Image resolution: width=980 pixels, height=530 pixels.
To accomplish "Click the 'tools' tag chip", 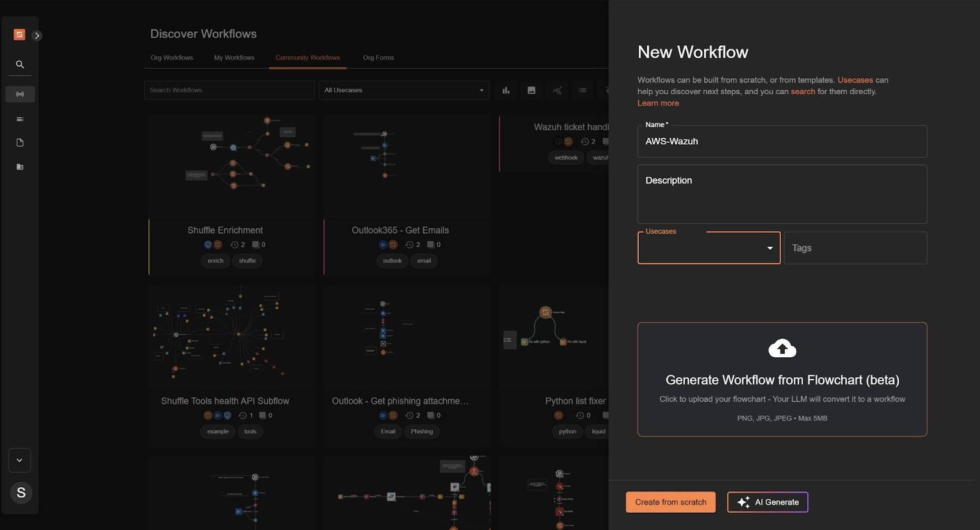I will point(251,431).
